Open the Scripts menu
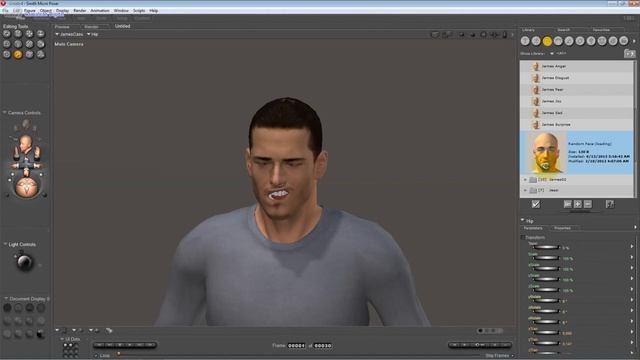 click(x=139, y=11)
